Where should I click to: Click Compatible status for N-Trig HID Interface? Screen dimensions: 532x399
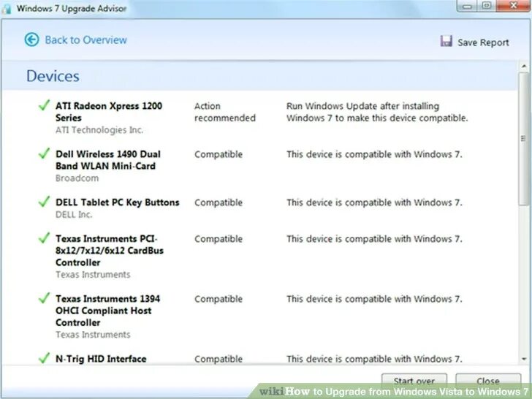(x=218, y=359)
